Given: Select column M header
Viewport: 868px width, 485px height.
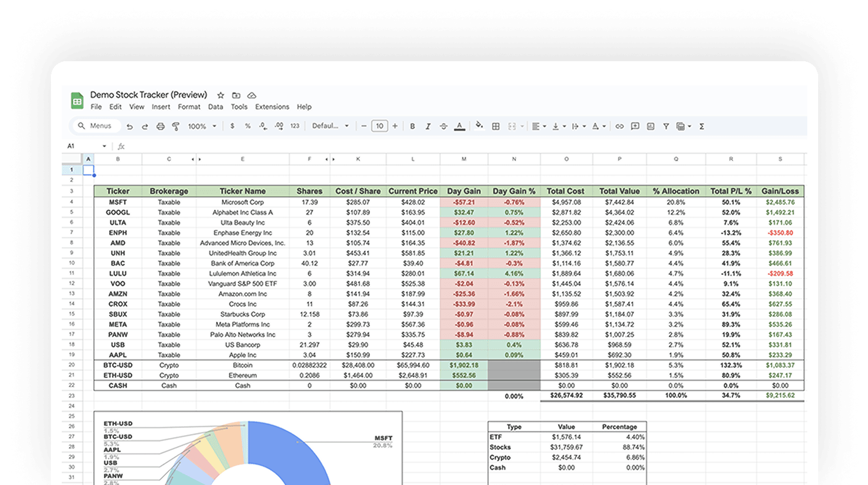Looking at the screenshot, I should (464, 159).
